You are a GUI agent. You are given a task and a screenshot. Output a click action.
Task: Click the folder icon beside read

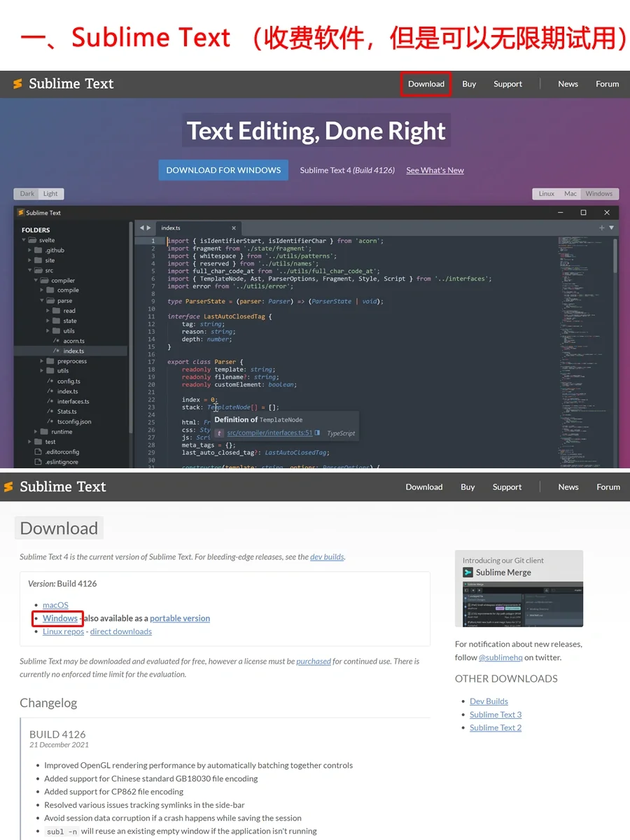(56, 311)
